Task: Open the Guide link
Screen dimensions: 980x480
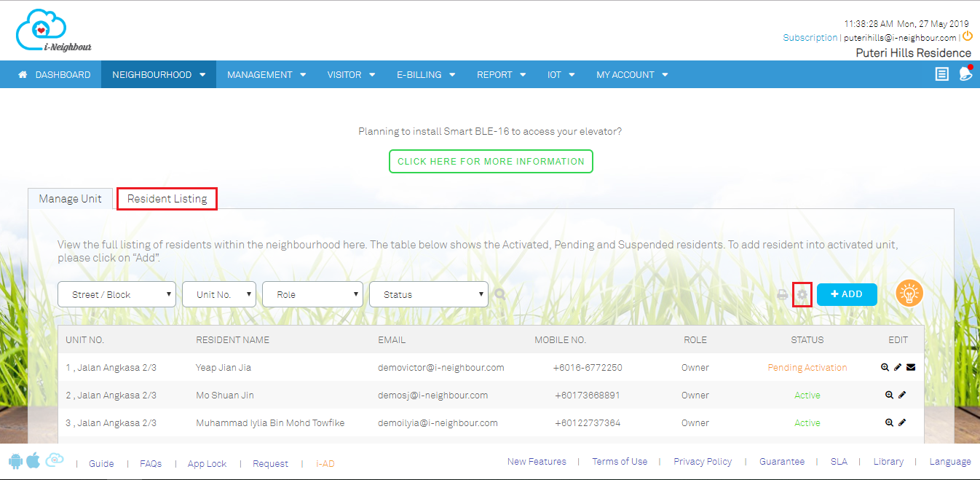Action: [101, 463]
